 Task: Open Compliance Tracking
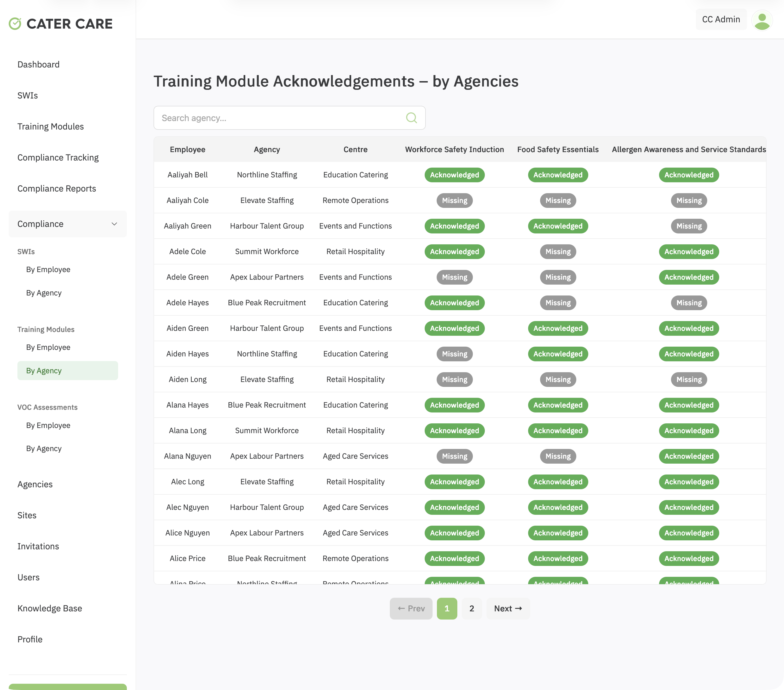[x=58, y=158]
